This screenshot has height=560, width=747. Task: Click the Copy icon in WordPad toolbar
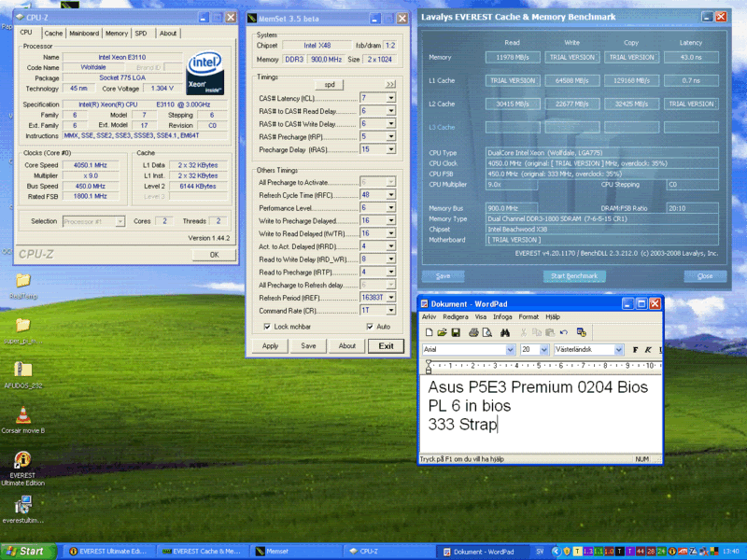point(536,332)
